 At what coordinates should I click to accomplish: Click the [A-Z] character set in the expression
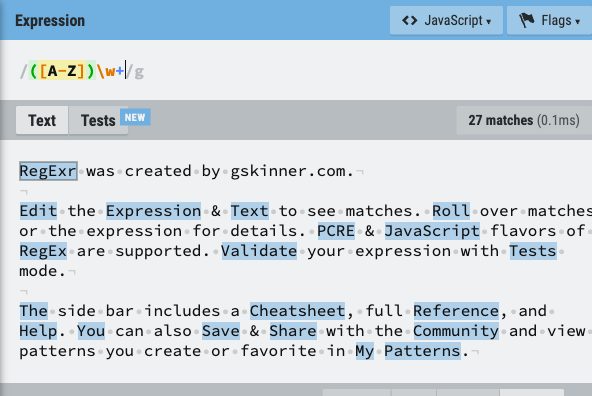click(62, 71)
